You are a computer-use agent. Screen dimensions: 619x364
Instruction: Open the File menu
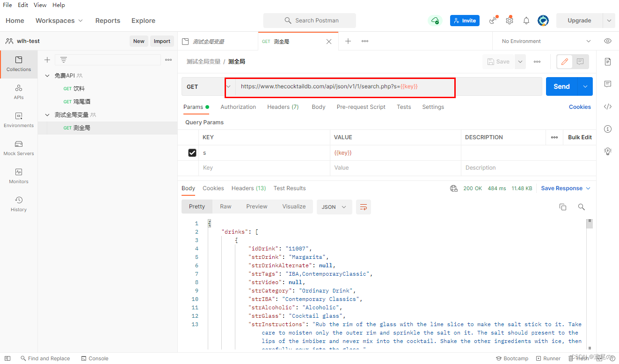[x=7, y=5]
